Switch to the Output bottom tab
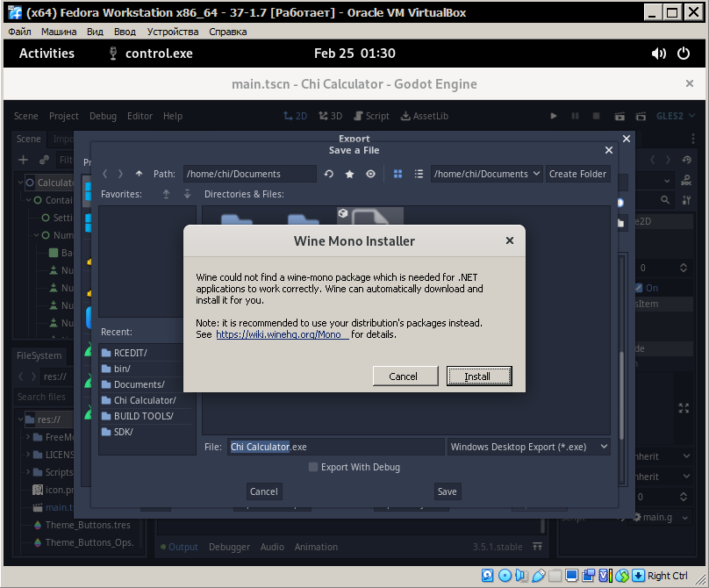Viewport: 709px width, 588px height. (x=180, y=547)
